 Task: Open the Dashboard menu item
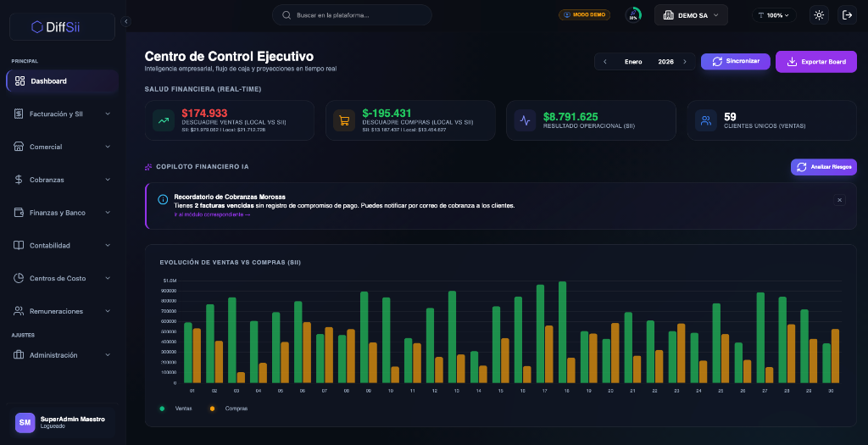(62, 81)
